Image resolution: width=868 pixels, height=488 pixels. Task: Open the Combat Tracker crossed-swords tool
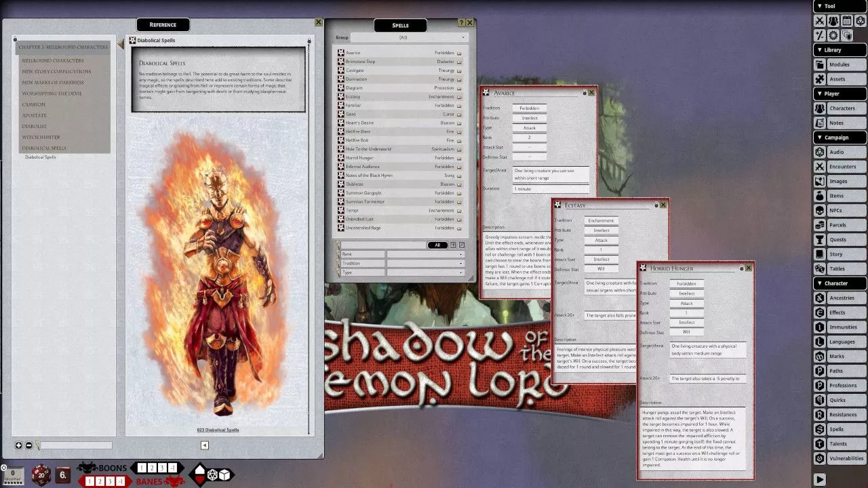820,21
